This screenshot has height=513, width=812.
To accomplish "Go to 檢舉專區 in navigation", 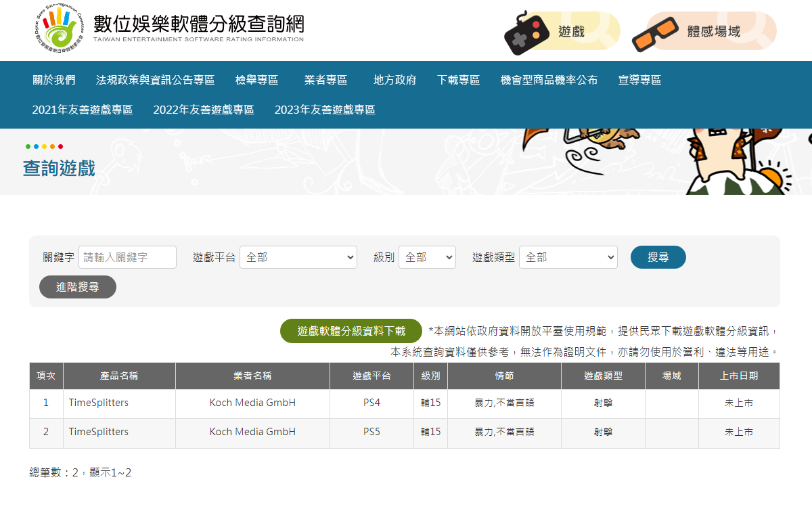I will tap(257, 80).
